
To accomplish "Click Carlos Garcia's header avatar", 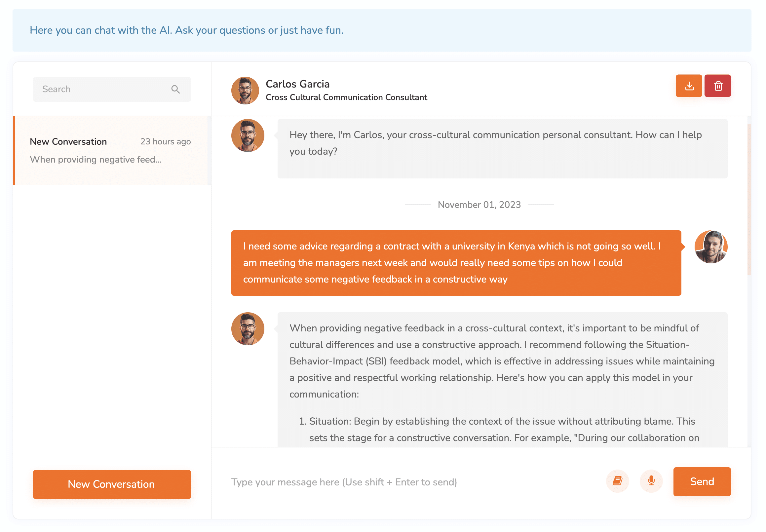I will 245,91.
